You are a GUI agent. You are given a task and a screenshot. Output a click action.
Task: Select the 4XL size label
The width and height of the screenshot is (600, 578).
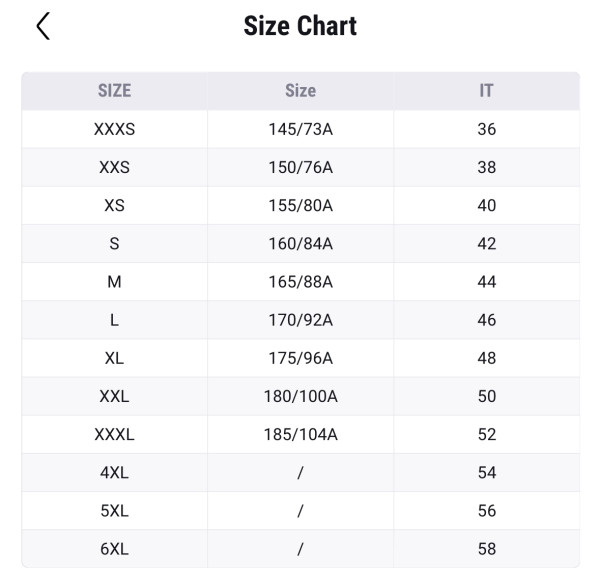click(114, 472)
